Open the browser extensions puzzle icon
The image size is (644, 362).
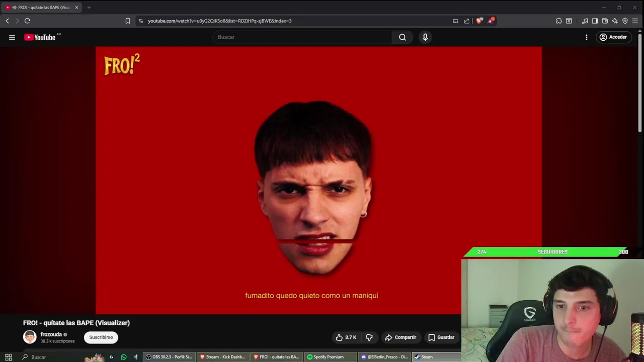point(559,21)
